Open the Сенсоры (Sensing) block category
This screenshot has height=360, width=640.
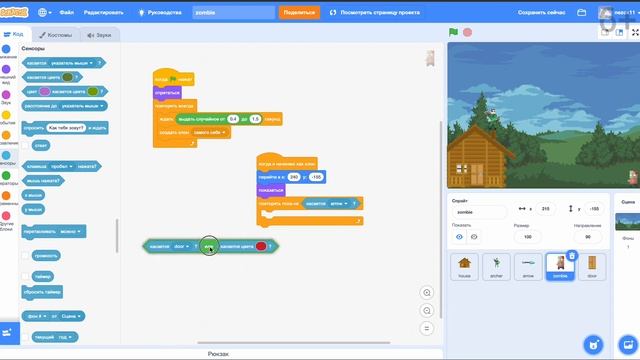point(7,158)
